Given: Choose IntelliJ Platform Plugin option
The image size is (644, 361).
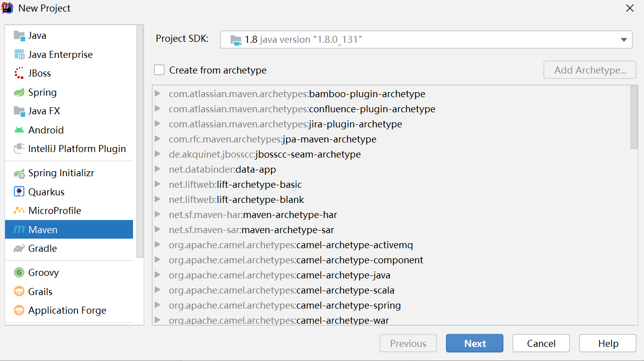Looking at the screenshot, I should click(x=77, y=149).
